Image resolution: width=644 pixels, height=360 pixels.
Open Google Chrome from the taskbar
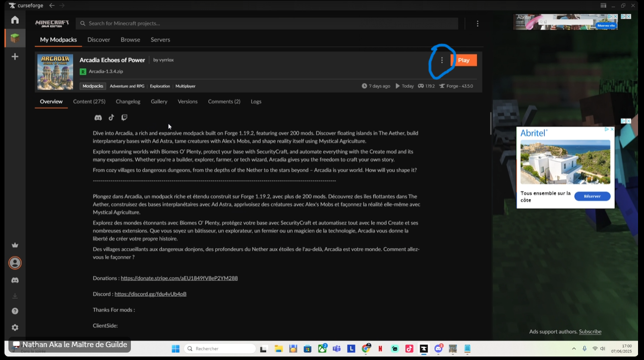click(366, 349)
